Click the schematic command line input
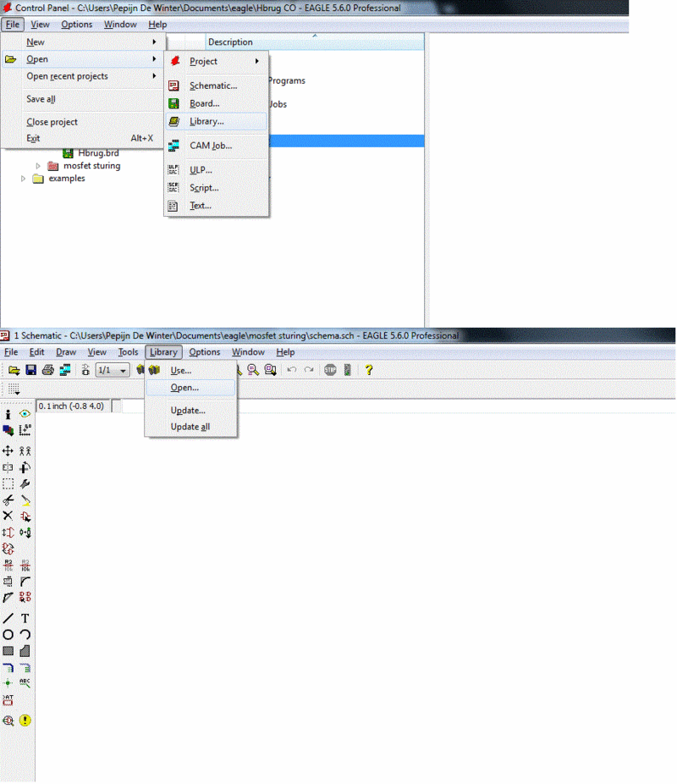 click(x=399, y=406)
